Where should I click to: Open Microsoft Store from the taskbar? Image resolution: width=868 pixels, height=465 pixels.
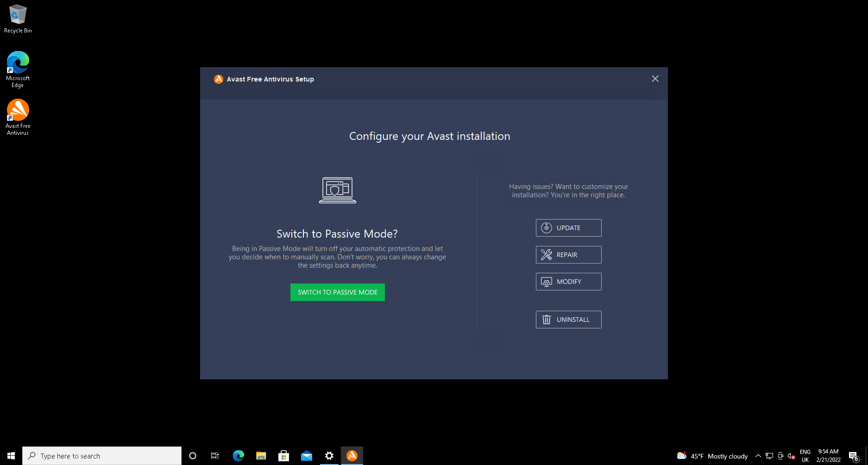coord(284,456)
